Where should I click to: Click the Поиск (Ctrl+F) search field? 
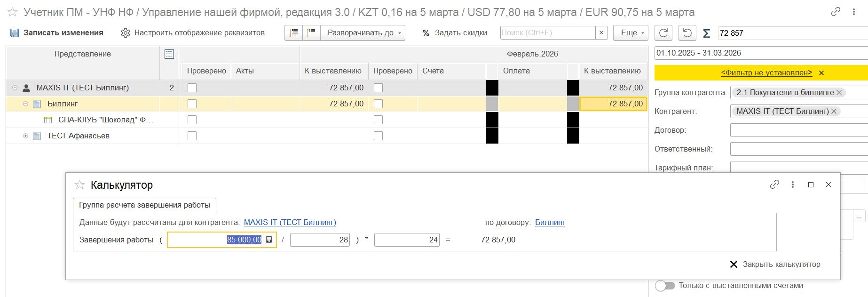coord(547,33)
